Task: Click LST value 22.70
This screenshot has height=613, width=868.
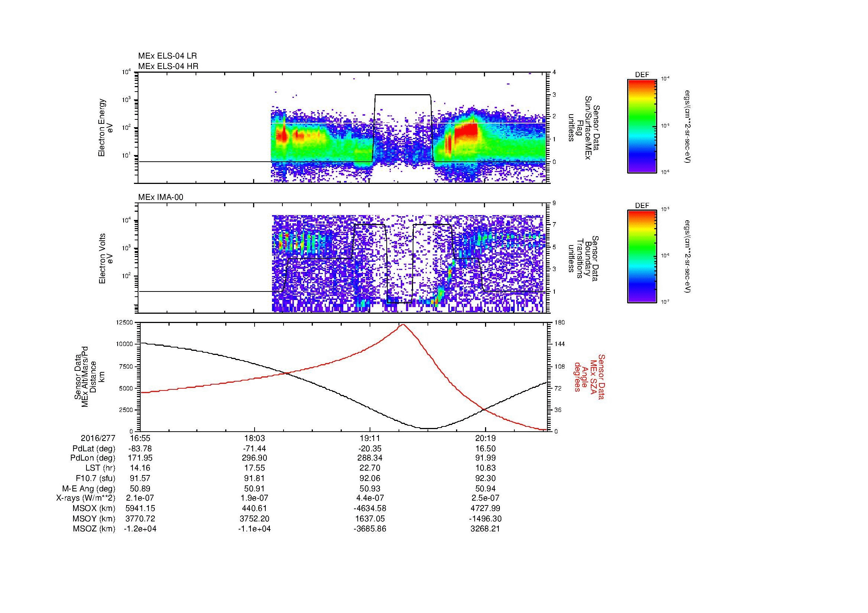Action: [x=370, y=468]
